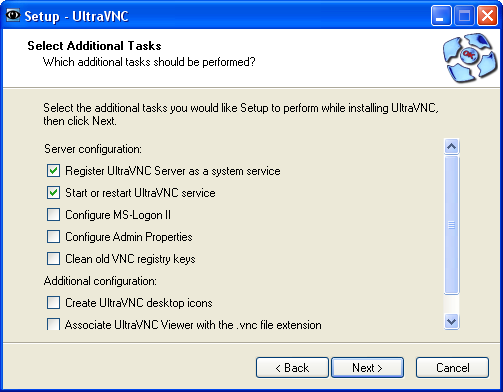Click the scrollbar track below the thumb
This screenshot has width=503, height=392.
point(452,304)
